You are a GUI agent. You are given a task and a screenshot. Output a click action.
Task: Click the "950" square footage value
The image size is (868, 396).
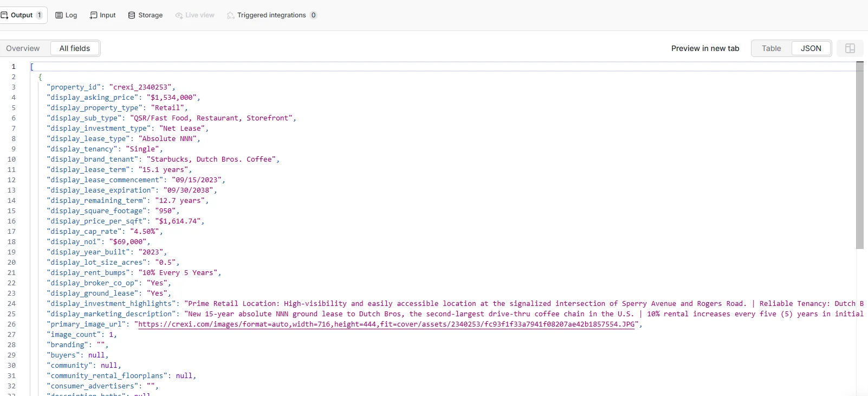165,211
